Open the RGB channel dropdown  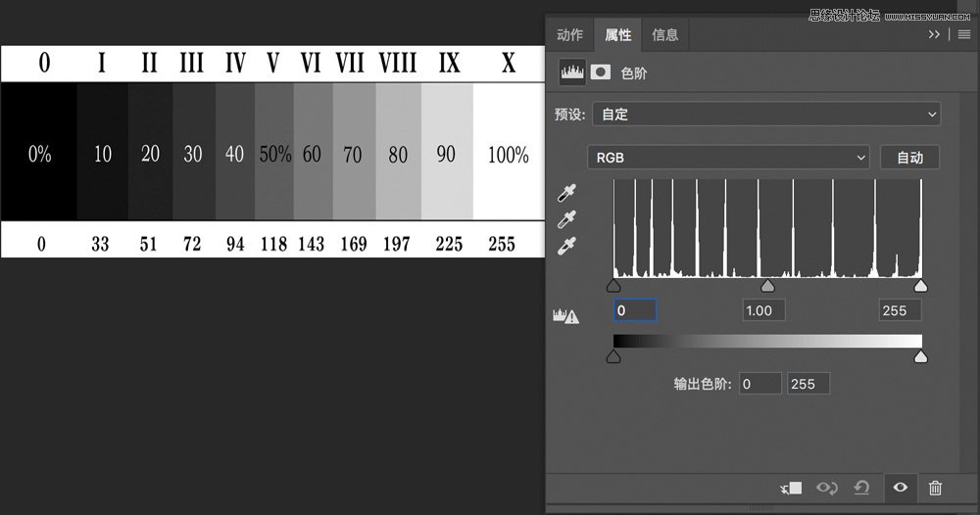728,157
